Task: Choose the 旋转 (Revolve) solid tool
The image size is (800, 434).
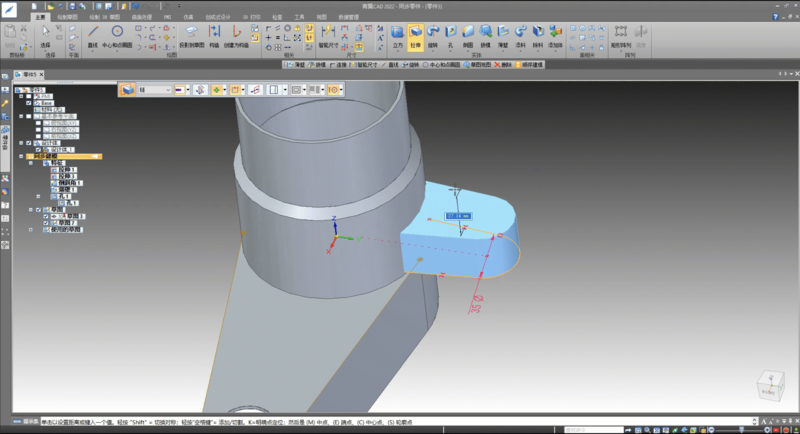Action: tap(433, 36)
